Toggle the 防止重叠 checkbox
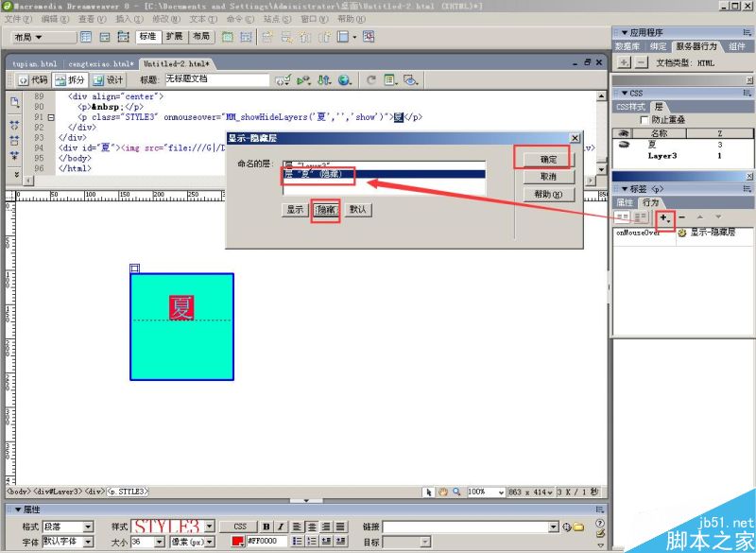 click(x=644, y=119)
